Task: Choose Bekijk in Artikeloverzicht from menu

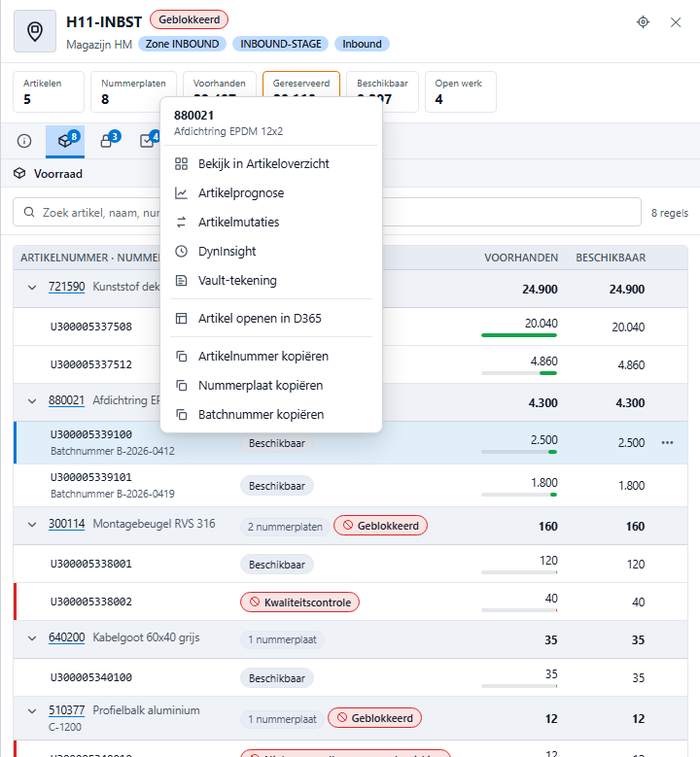Action: point(271,164)
